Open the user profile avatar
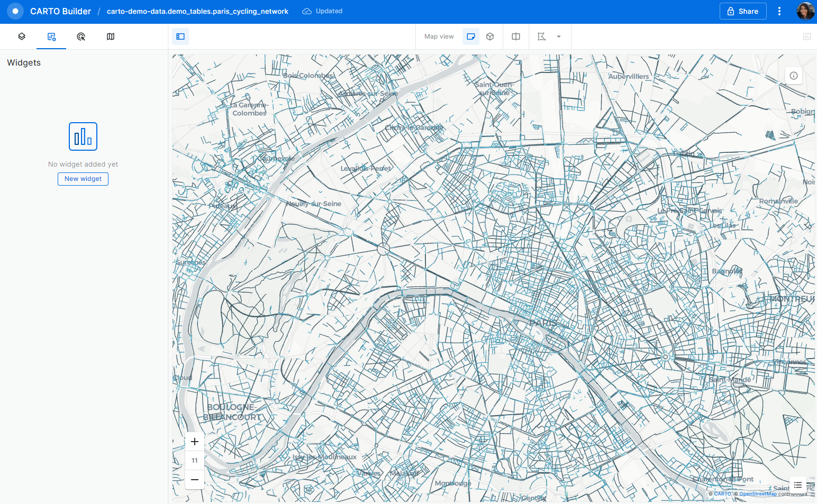Viewport: 817px width, 504px height. pyautogui.click(x=805, y=11)
